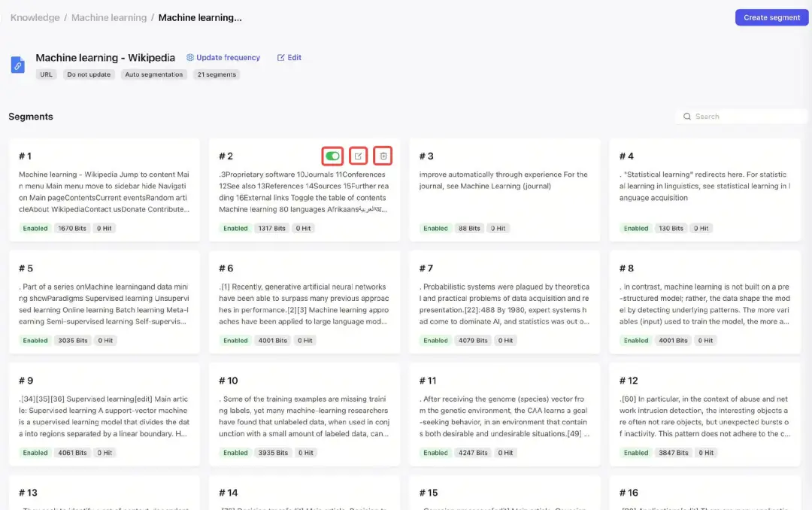Viewport: 812px width, 510px height.
Task: Toggle the enable switch on segment #2
Action: pyautogui.click(x=333, y=156)
